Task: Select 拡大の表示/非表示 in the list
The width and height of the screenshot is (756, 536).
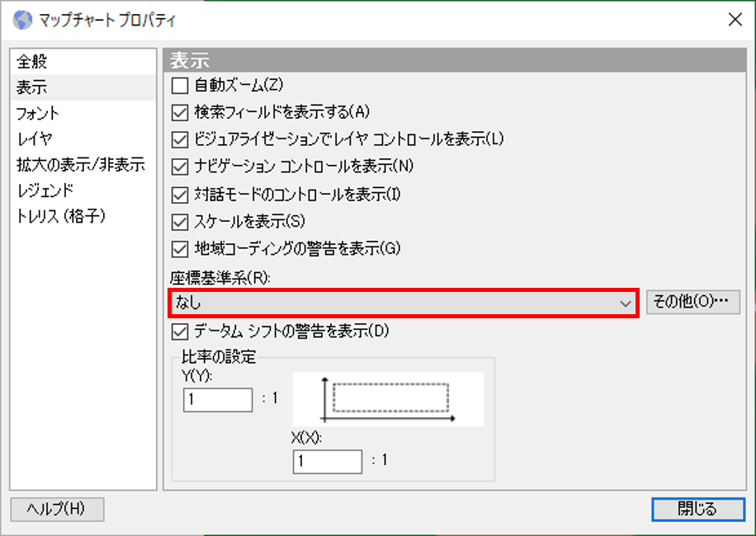Action: coord(82,165)
